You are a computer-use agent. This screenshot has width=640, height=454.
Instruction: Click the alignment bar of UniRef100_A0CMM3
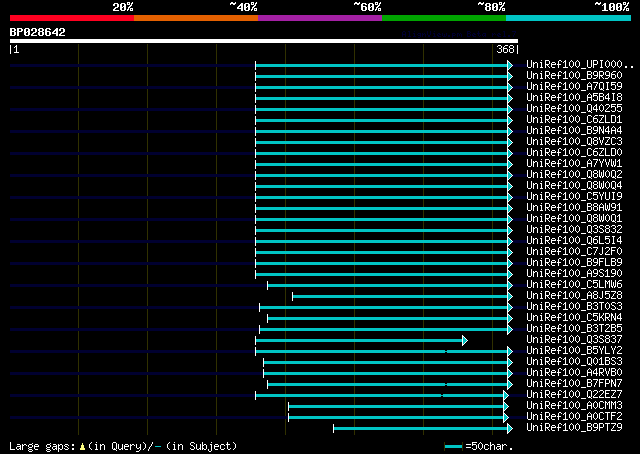coord(396,407)
